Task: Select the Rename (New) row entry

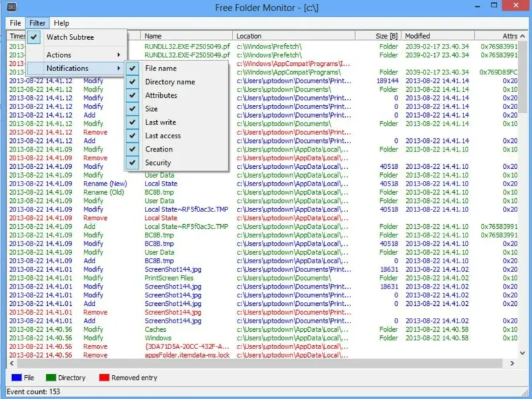Action: click(105, 184)
